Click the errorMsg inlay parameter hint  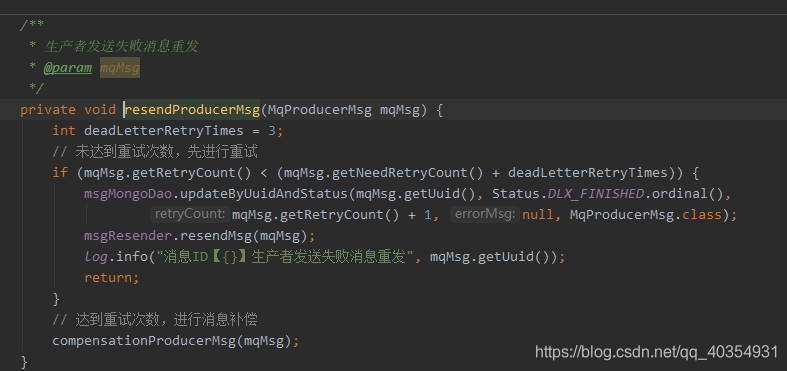pyautogui.click(x=484, y=214)
